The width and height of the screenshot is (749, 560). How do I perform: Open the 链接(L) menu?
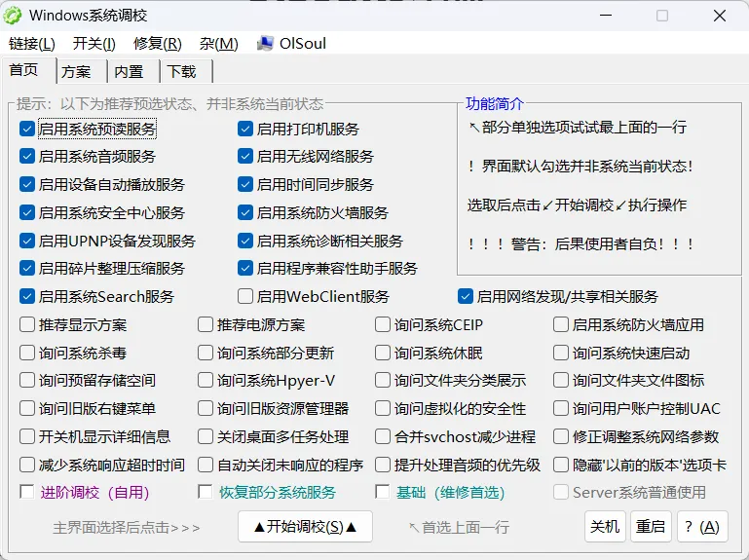(32, 44)
